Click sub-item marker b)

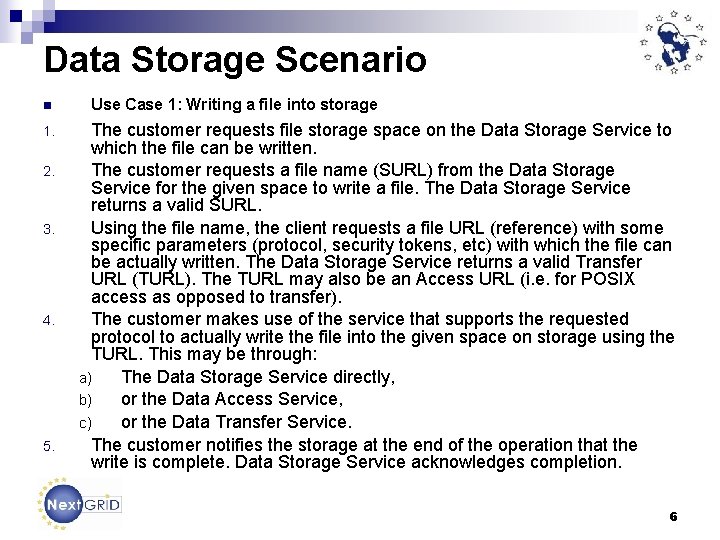pos(85,401)
